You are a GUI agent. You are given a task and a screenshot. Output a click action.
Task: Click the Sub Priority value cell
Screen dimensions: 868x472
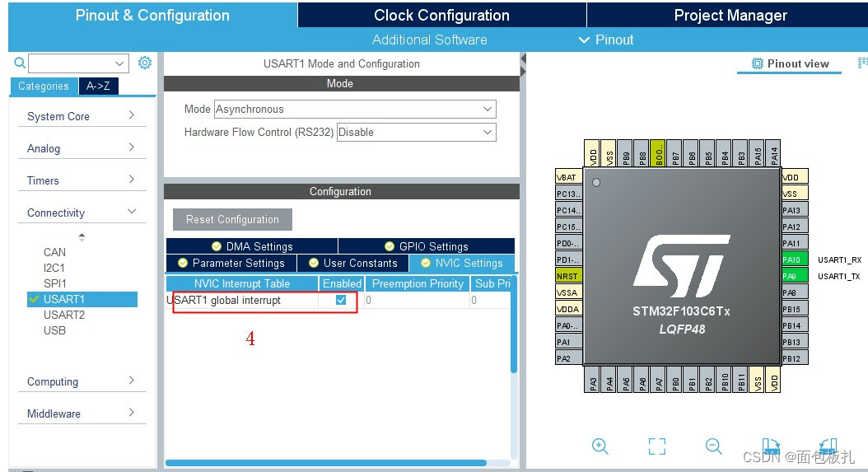coord(491,300)
